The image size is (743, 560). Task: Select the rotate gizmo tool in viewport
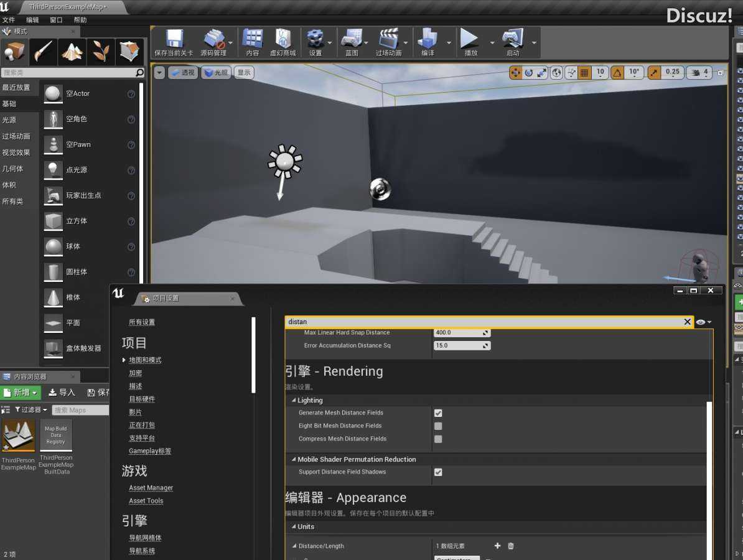(528, 72)
